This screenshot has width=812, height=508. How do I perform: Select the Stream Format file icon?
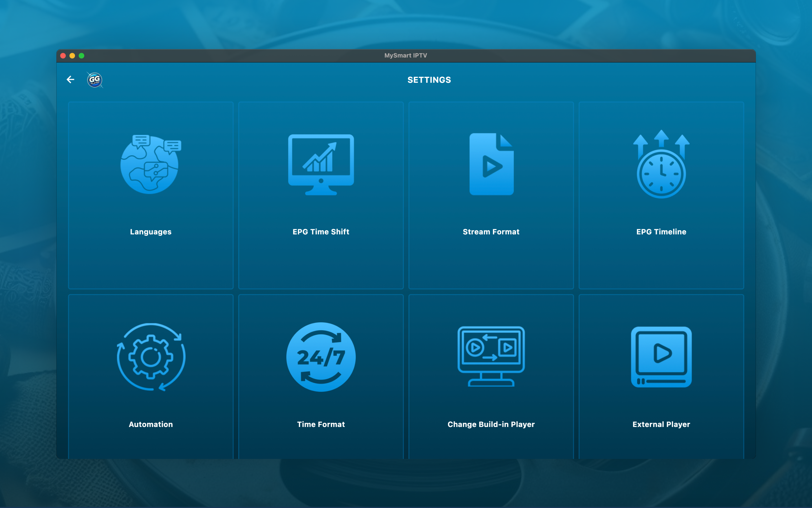[x=491, y=164]
